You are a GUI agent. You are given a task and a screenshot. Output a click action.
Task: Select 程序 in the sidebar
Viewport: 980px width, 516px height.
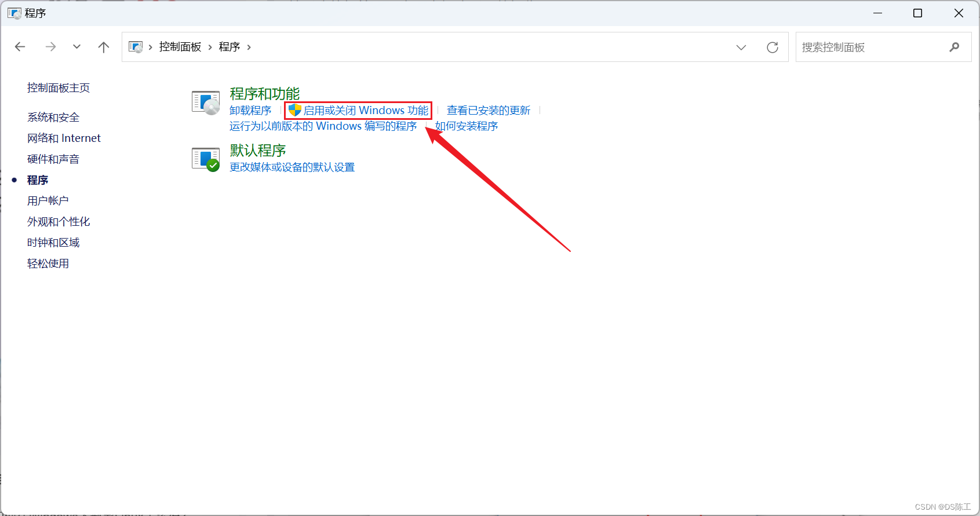pyautogui.click(x=38, y=180)
